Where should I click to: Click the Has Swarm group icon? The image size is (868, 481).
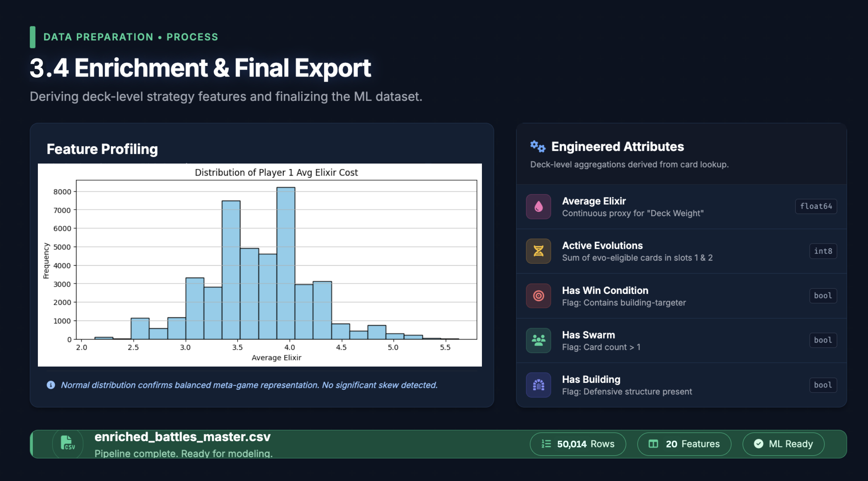538,340
